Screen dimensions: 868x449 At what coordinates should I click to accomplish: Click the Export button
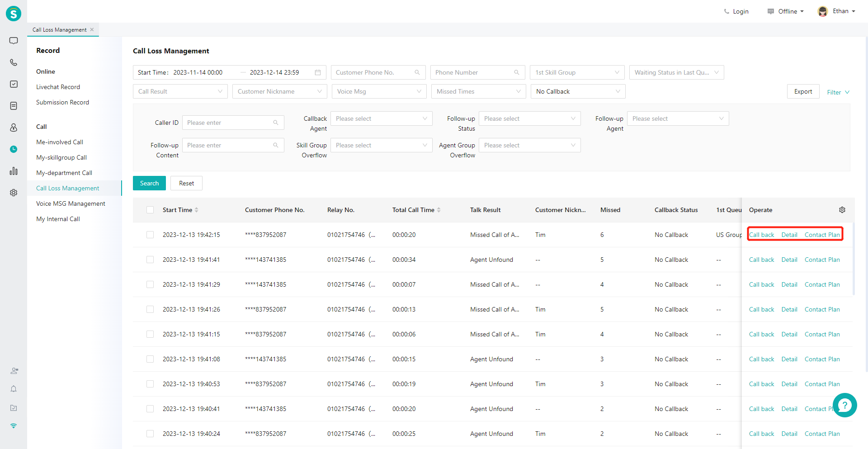pyautogui.click(x=803, y=91)
